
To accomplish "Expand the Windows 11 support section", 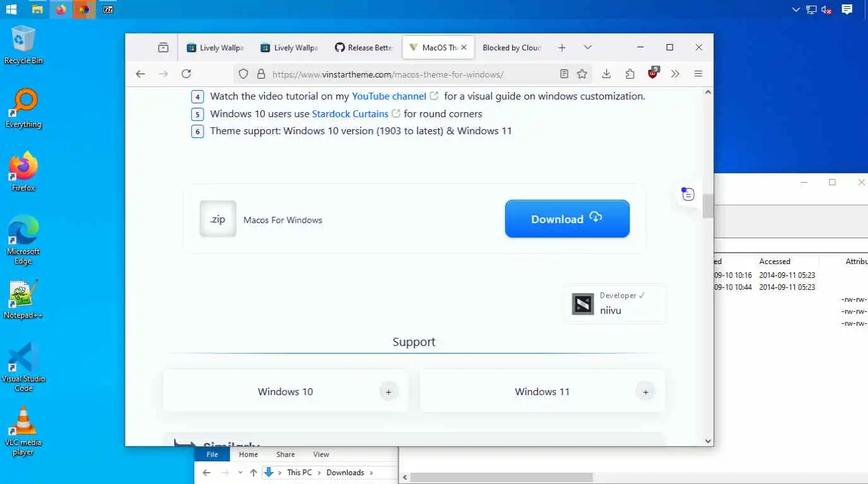I will (645, 391).
